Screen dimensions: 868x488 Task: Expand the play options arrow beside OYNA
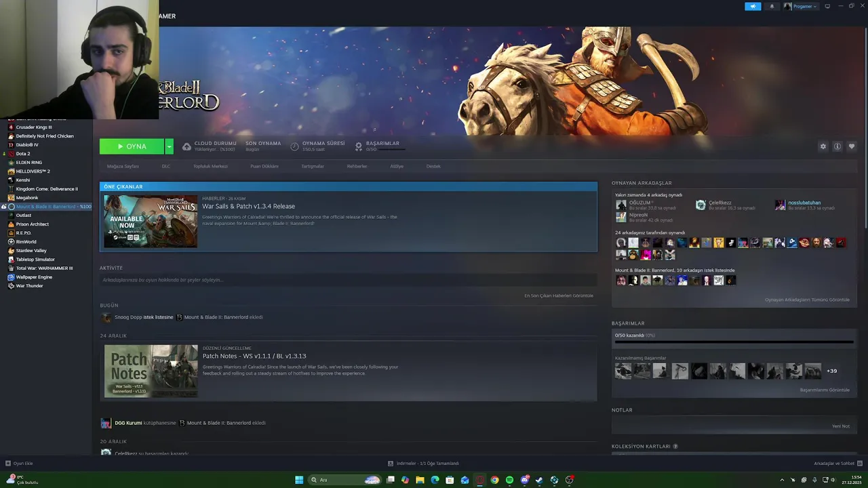coord(169,146)
